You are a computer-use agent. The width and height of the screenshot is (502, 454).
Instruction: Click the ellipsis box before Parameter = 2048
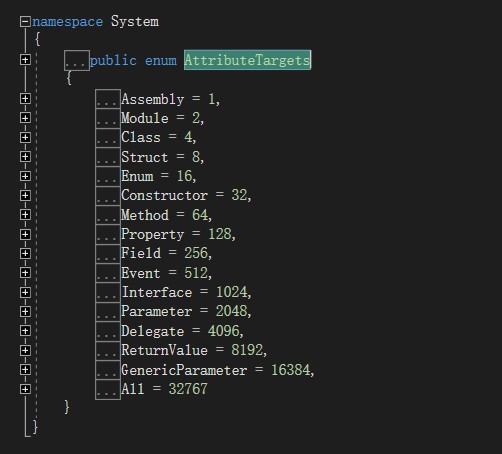(108, 312)
